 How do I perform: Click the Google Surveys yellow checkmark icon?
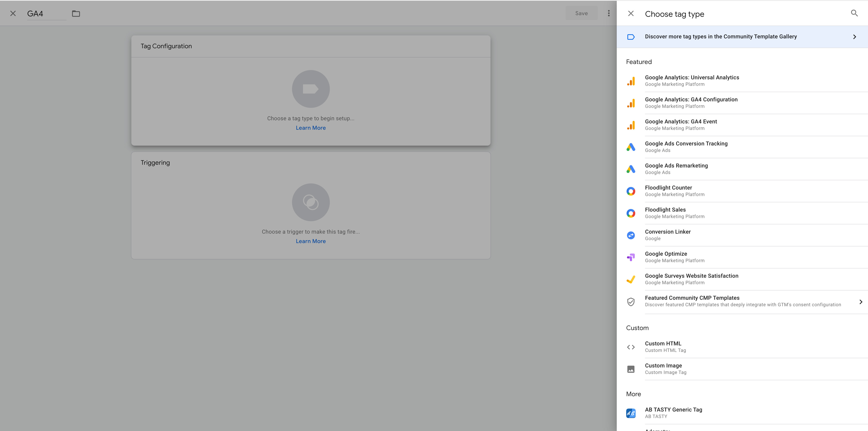coord(631,279)
